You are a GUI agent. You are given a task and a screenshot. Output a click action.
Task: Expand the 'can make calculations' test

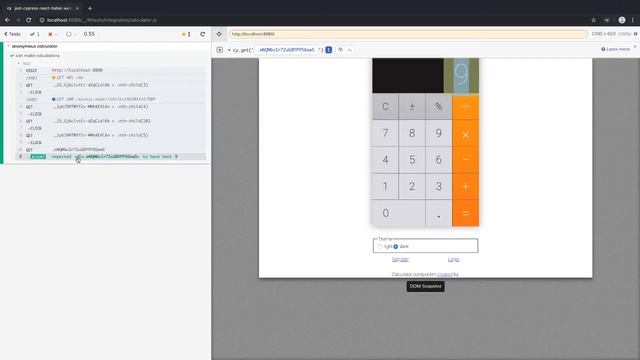[36, 56]
